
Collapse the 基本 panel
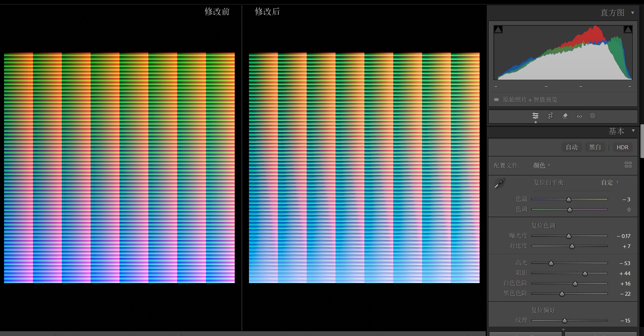[x=633, y=131]
